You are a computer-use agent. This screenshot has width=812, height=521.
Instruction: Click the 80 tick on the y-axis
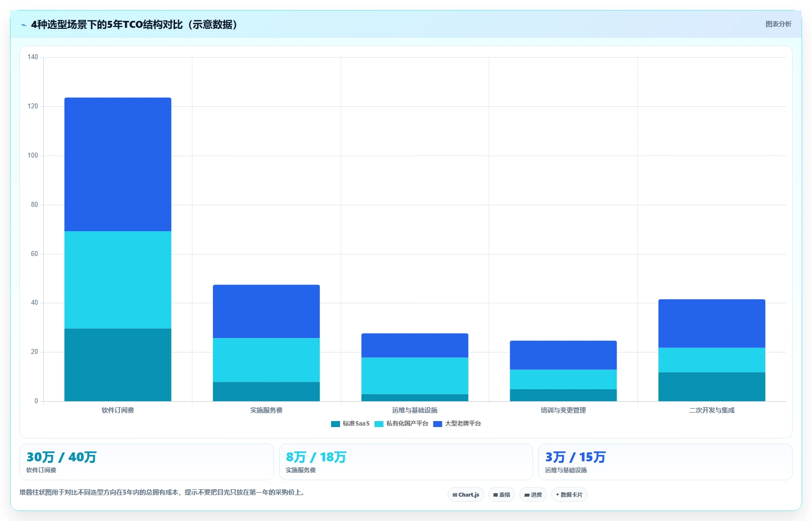(x=34, y=205)
